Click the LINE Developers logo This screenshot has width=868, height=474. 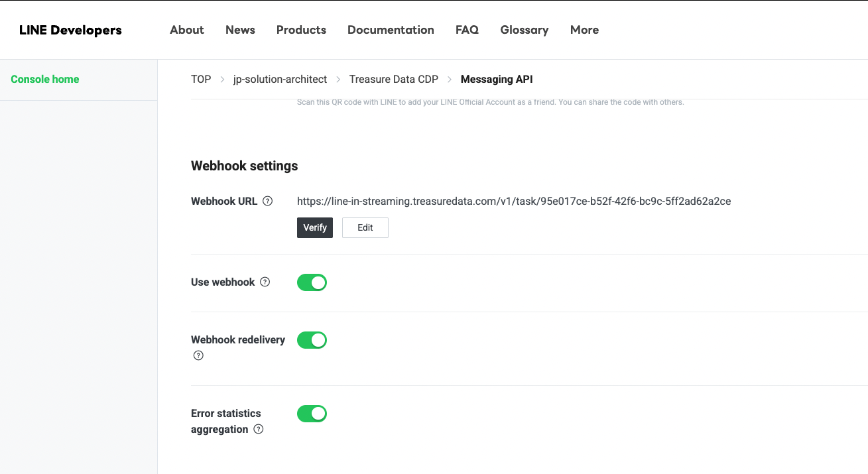(70, 30)
